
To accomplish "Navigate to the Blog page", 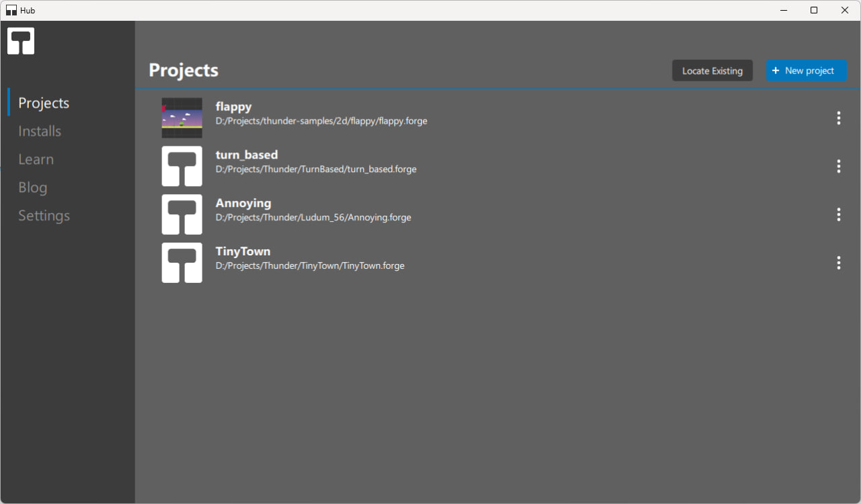I will 32,187.
